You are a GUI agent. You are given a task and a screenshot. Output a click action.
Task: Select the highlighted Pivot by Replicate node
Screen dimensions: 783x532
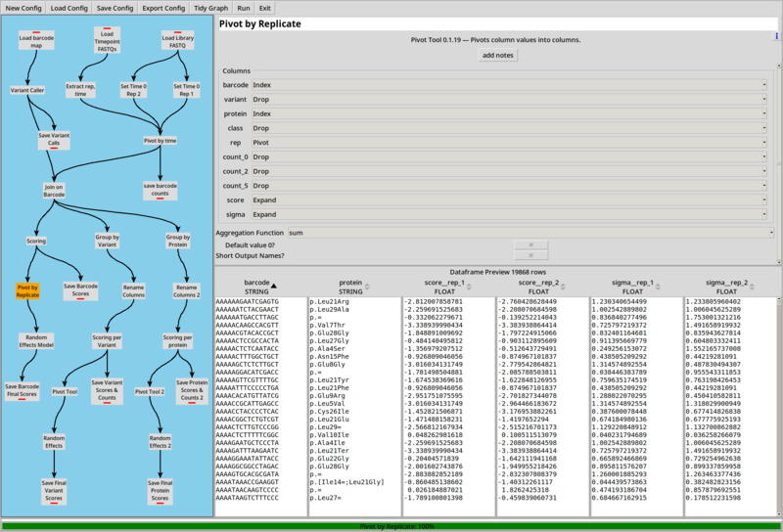[27, 291]
